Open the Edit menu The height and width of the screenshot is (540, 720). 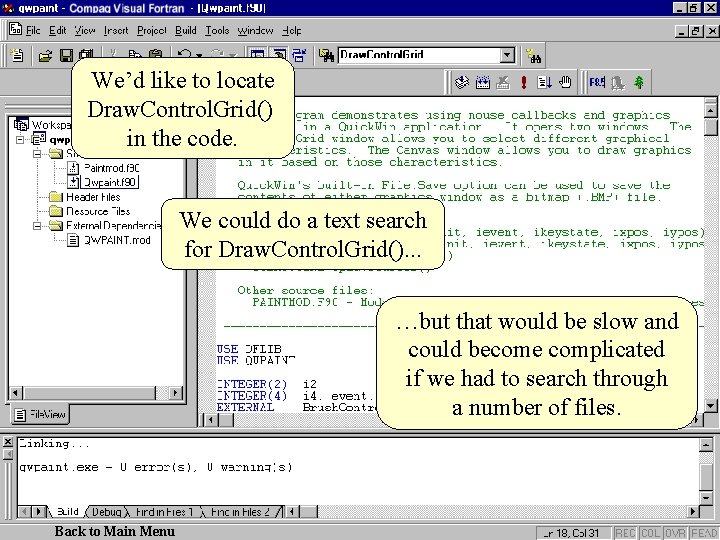coord(57,30)
